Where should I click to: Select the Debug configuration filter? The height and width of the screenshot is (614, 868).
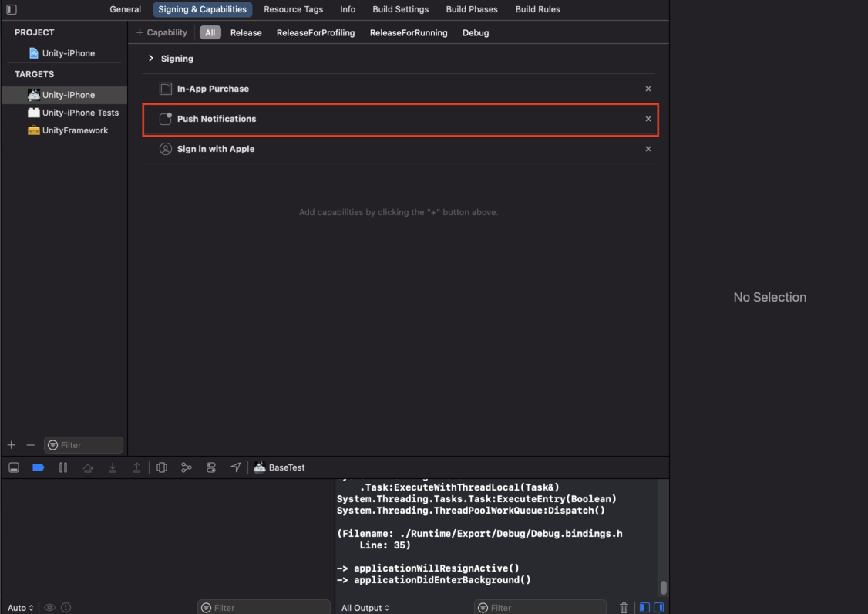point(476,32)
